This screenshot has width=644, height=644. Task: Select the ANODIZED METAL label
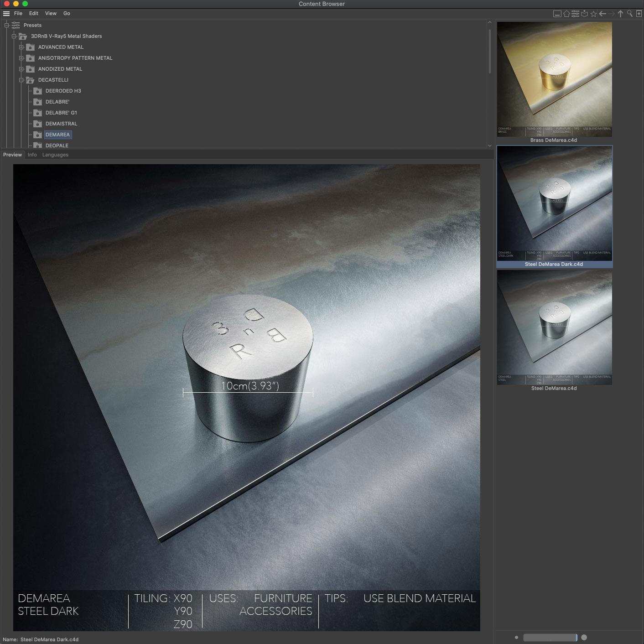pyautogui.click(x=60, y=69)
